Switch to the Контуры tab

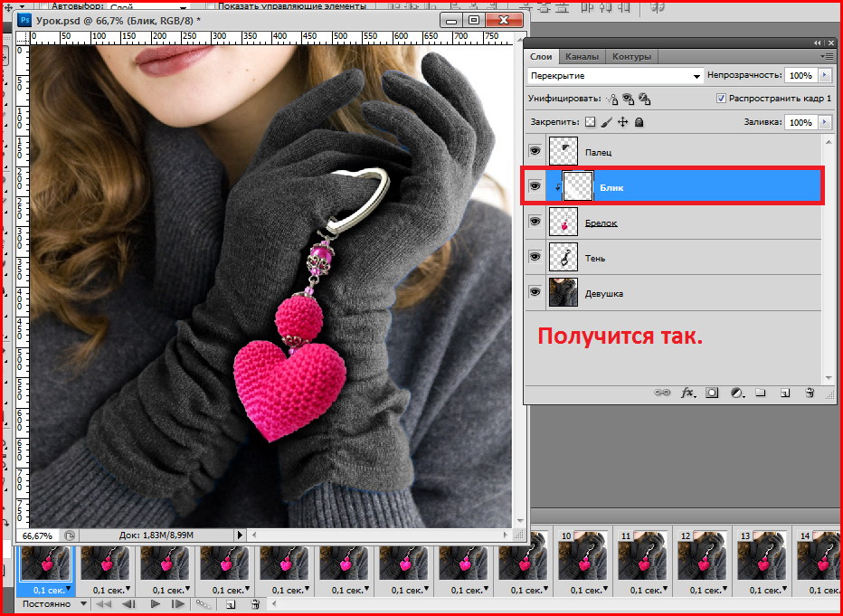click(x=631, y=56)
